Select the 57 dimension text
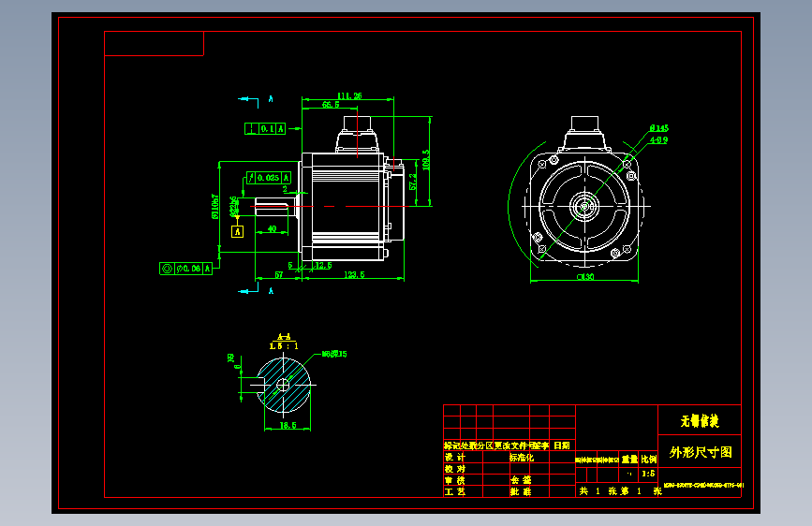 pyautogui.click(x=278, y=275)
